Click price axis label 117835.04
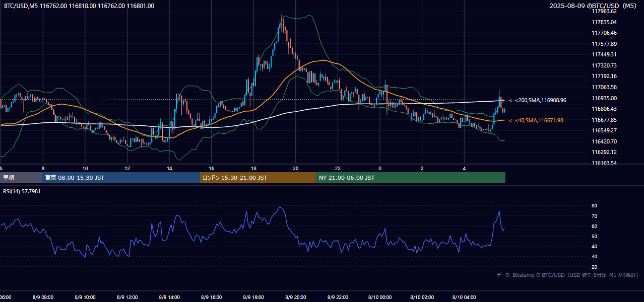The width and height of the screenshot is (644, 302). coord(604,22)
